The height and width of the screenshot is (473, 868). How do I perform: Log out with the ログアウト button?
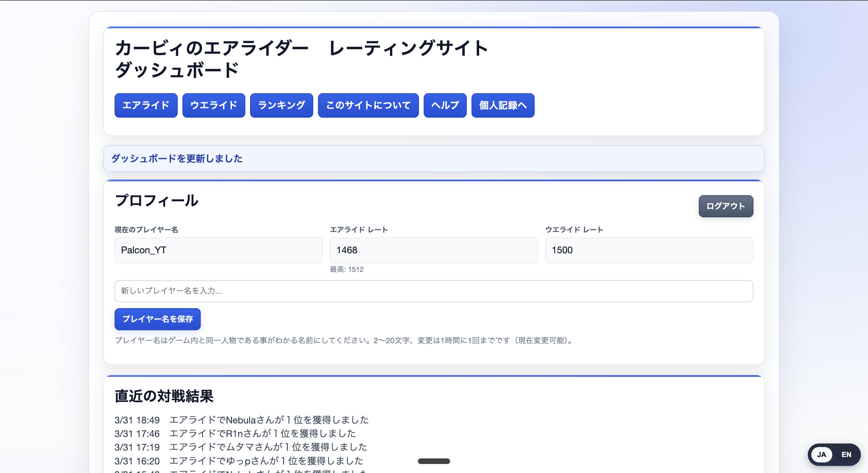point(725,206)
